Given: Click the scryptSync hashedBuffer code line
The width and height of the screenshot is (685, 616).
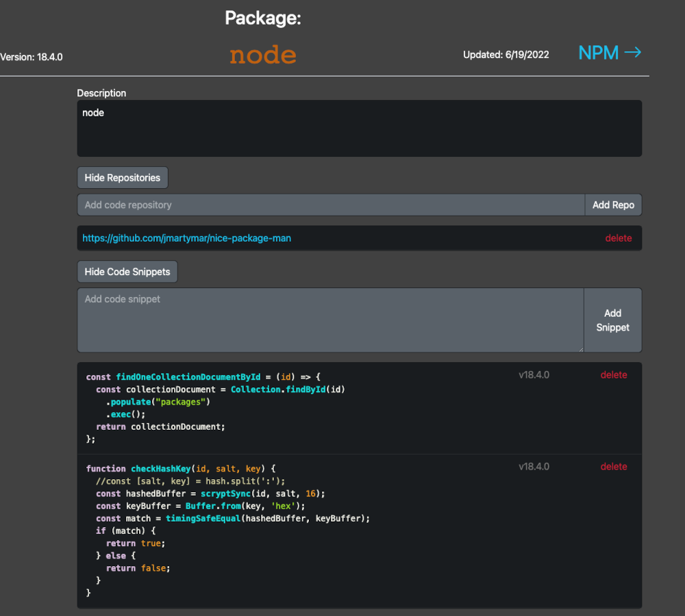Looking at the screenshot, I should click(210, 493).
